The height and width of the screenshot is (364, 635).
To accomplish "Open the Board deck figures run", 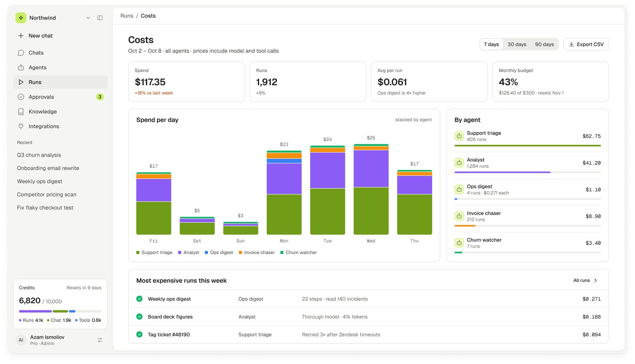I will (368, 317).
